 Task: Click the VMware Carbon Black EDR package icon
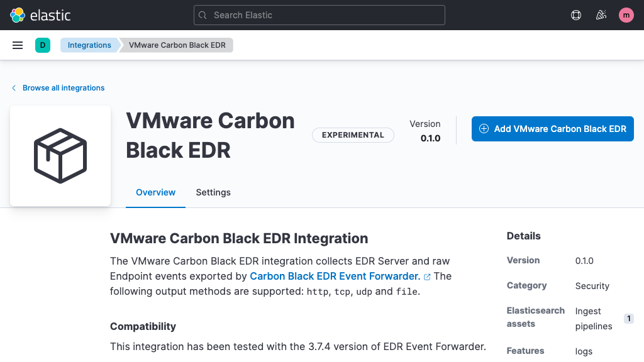click(x=60, y=156)
